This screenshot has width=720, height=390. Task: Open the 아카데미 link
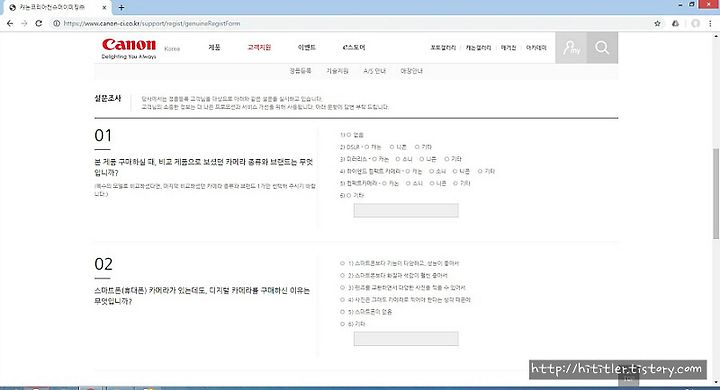pos(536,48)
